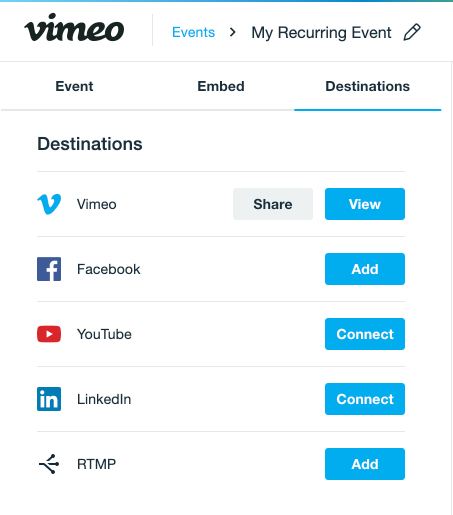The width and height of the screenshot is (453, 515).
Task: View the event on Vimeo
Action: point(365,204)
